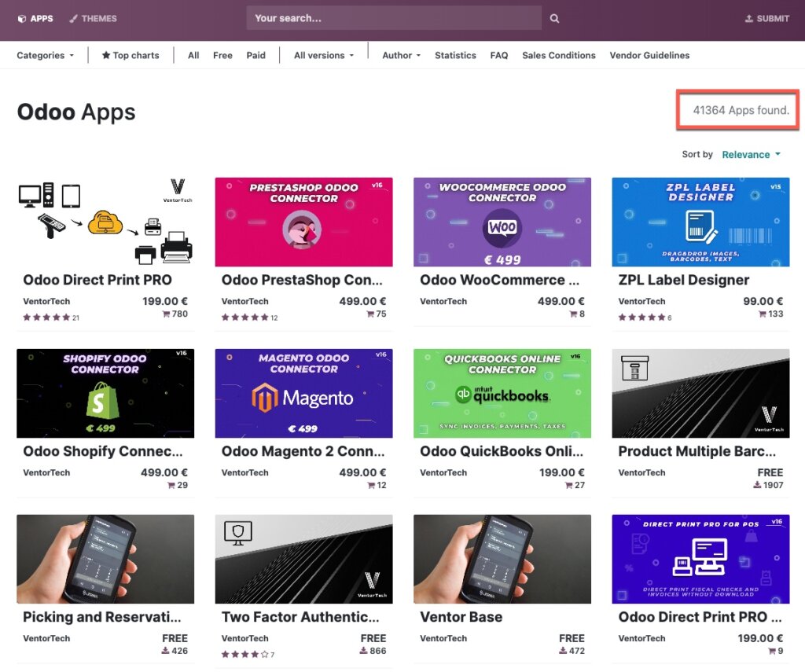
Task: Open Sales Conditions link
Action: (559, 56)
